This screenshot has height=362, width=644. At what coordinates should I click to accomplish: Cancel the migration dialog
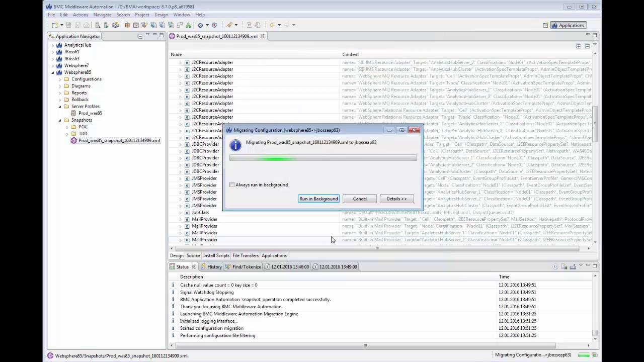[360, 199]
